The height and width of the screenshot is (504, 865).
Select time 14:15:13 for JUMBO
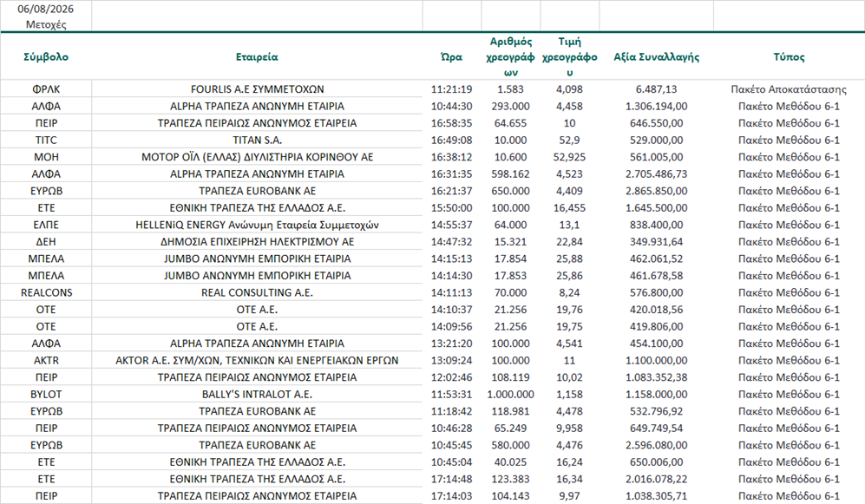tap(452, 259)
